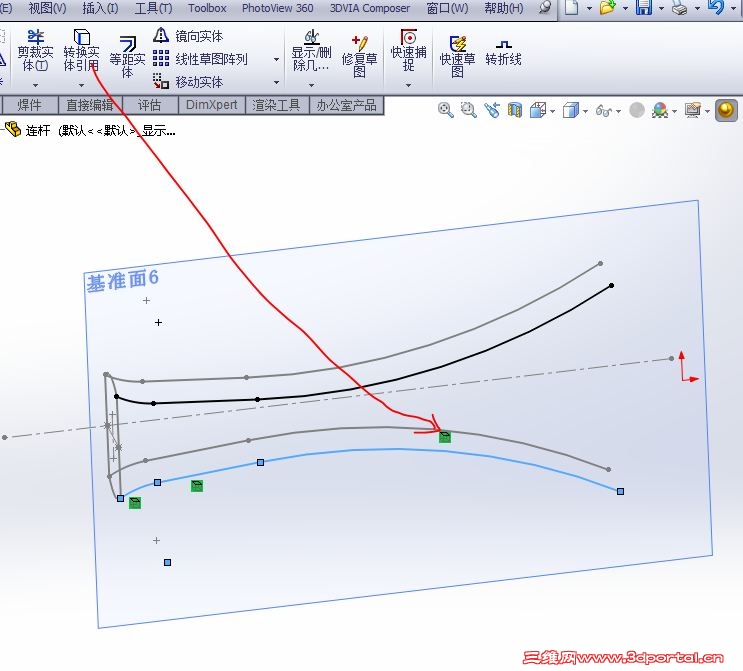Switch to the 办公室产品 tab
743x671 pixels.
pyautogui.click(x=346, y=105)
